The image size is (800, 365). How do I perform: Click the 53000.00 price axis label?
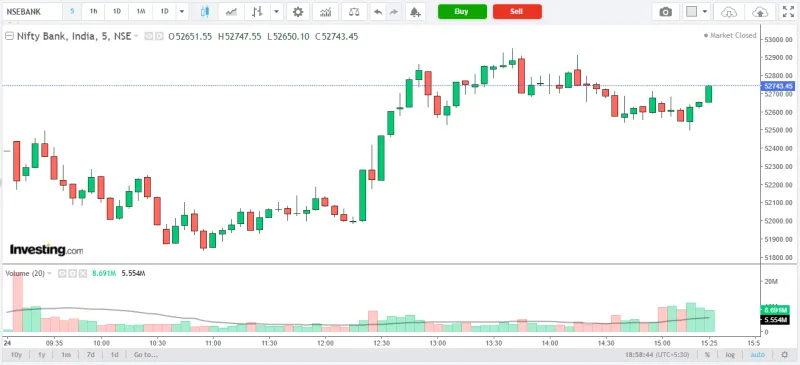click(779, 39)
